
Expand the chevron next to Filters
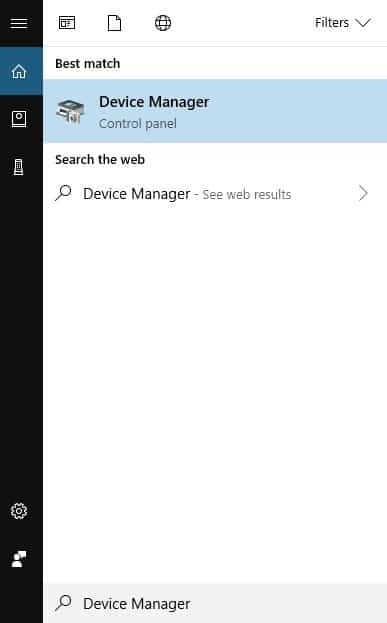coord(363,23)
